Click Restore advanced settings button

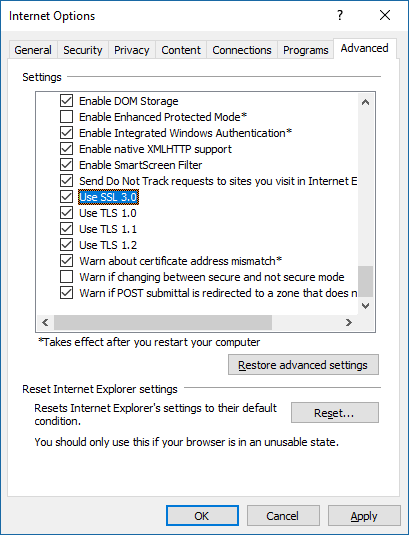click(303, 365)
